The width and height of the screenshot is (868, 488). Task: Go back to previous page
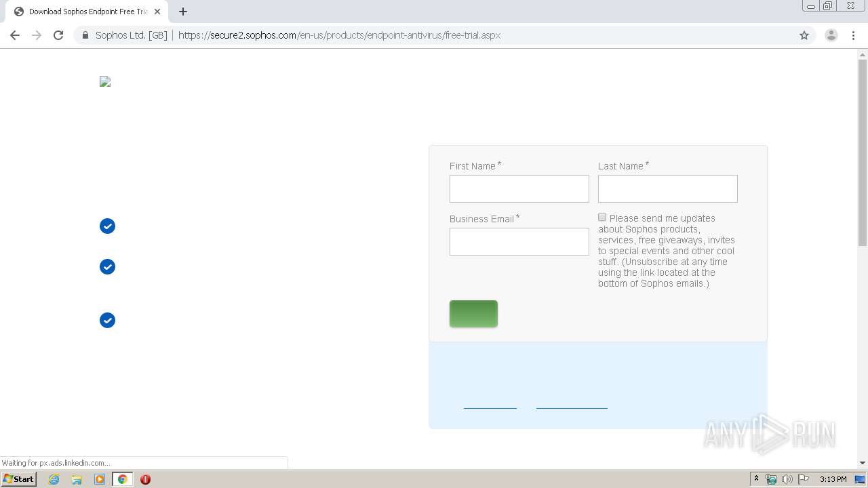click(15, 35)
